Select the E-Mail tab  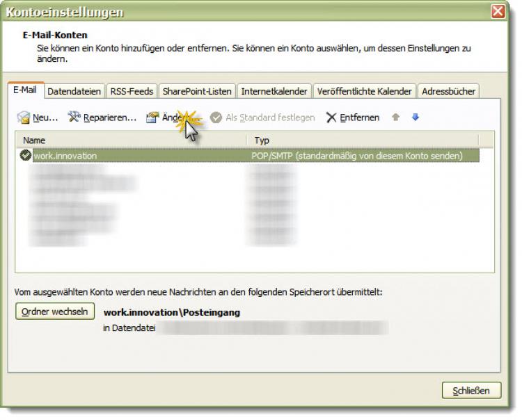[x=26, y=90]
